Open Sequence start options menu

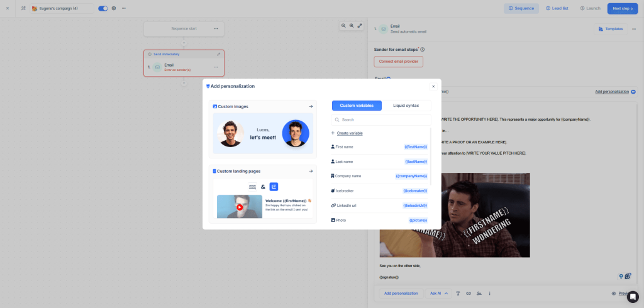click(216, 29)
